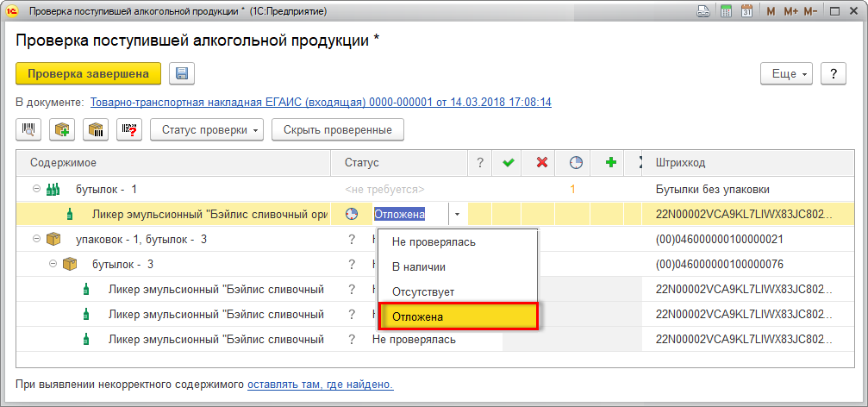The image size is (868, 407).
Task: Click the yellow Проверка завершена button
Action: [89, 73]
